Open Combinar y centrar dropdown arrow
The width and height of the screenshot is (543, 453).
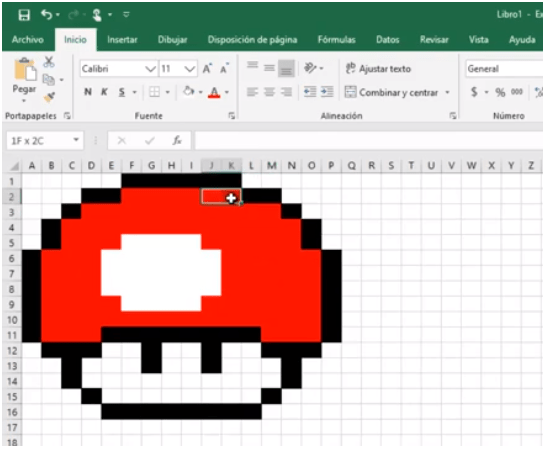pyautogui.click(x=447, y=92)
